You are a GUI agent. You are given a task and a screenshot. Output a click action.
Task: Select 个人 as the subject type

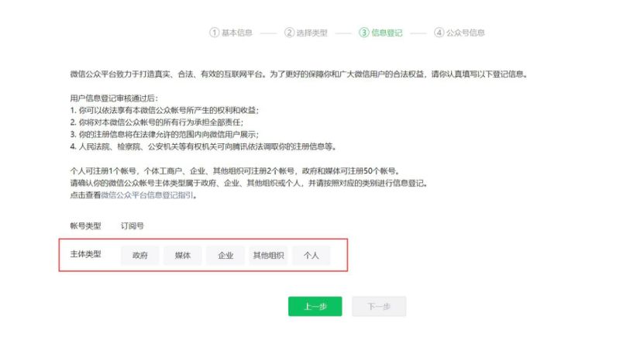tap(311, 256)
